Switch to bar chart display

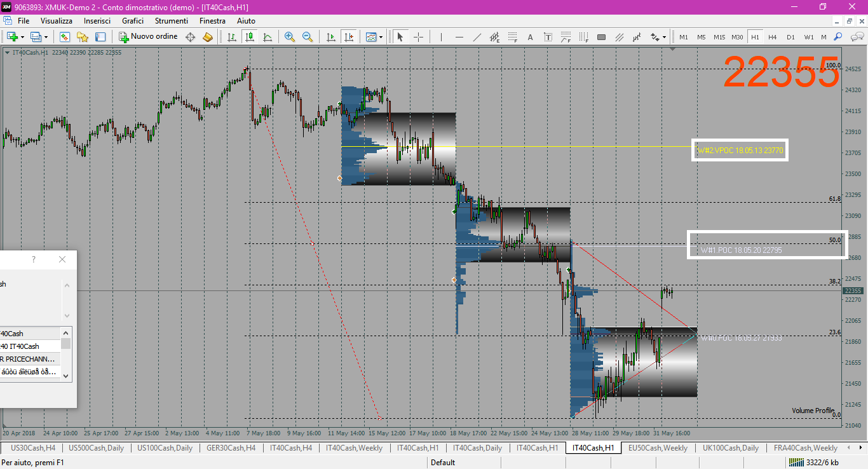pyautogui.click(x=232, y=37)
